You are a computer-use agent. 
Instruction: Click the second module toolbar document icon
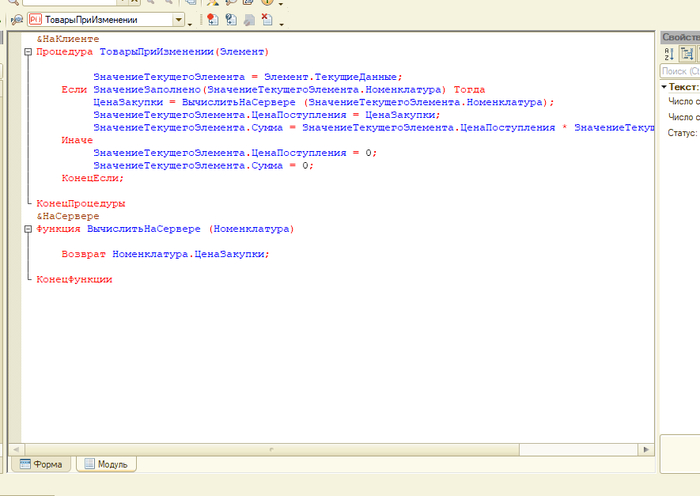[x=231, y=20]
